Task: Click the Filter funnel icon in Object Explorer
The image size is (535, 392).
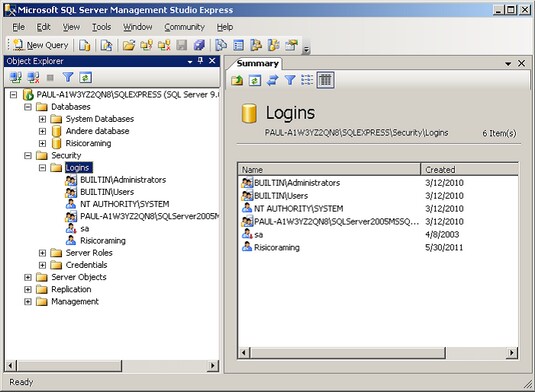Action: 68,78
